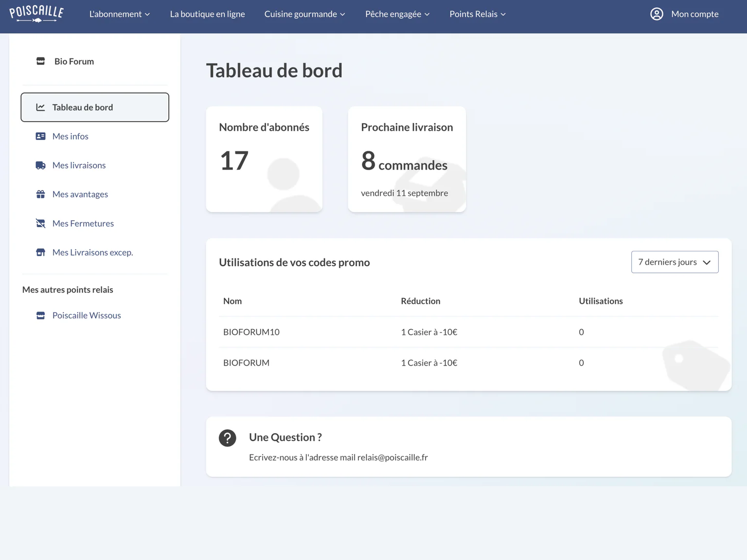Click the Mes Livraisons excep. shop icon

click(x=41, y=252)
